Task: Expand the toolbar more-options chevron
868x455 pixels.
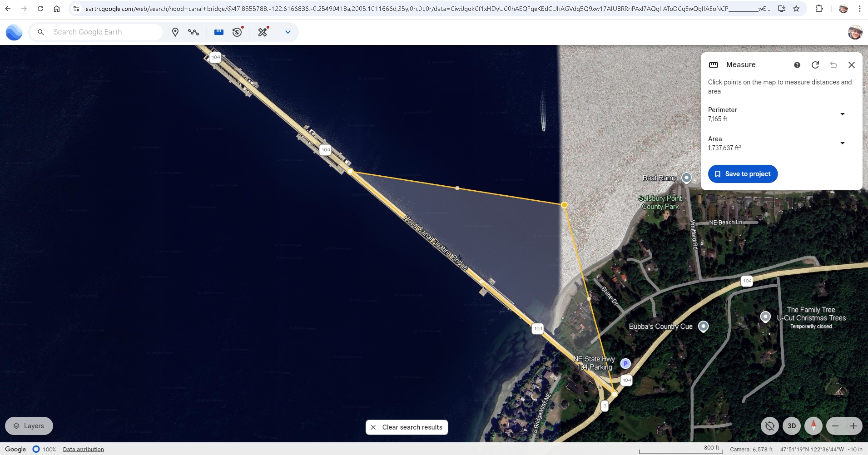Action: pyautogui.click(x=288, y=32)
